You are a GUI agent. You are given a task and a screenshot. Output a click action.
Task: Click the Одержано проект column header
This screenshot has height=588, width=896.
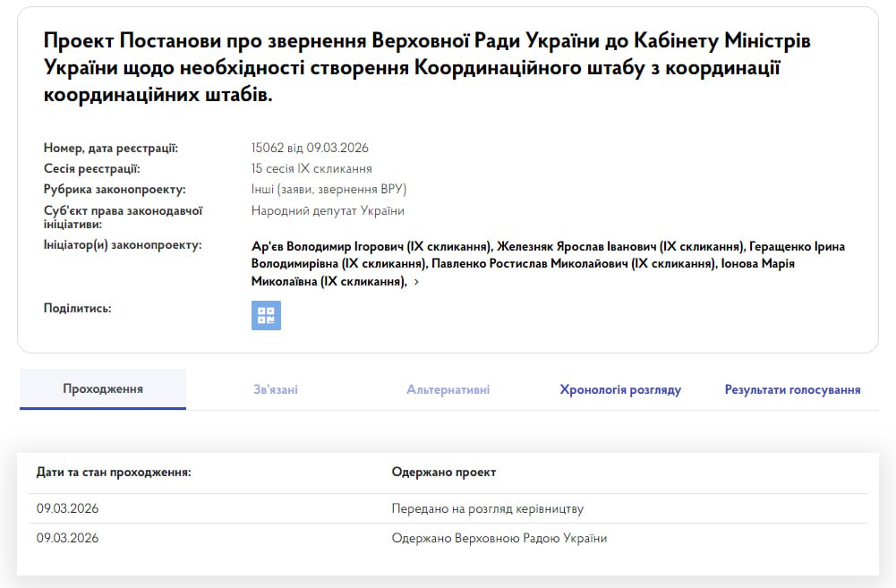(x=443, y=472)
